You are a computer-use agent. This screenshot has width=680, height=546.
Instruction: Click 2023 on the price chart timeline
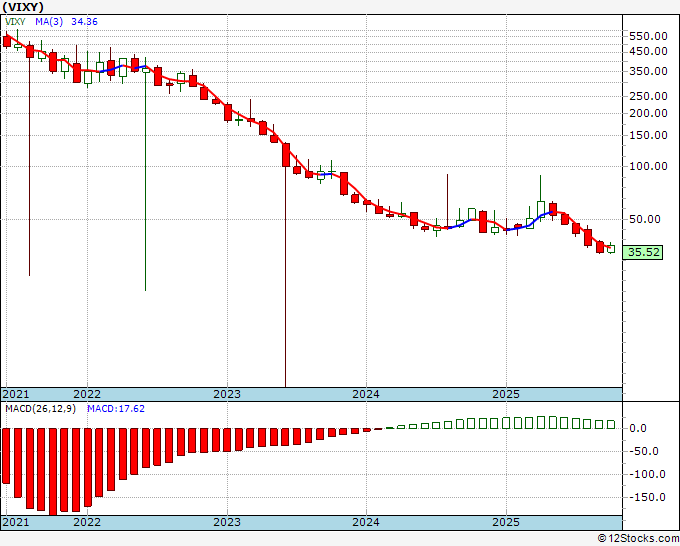click(227, 394)
